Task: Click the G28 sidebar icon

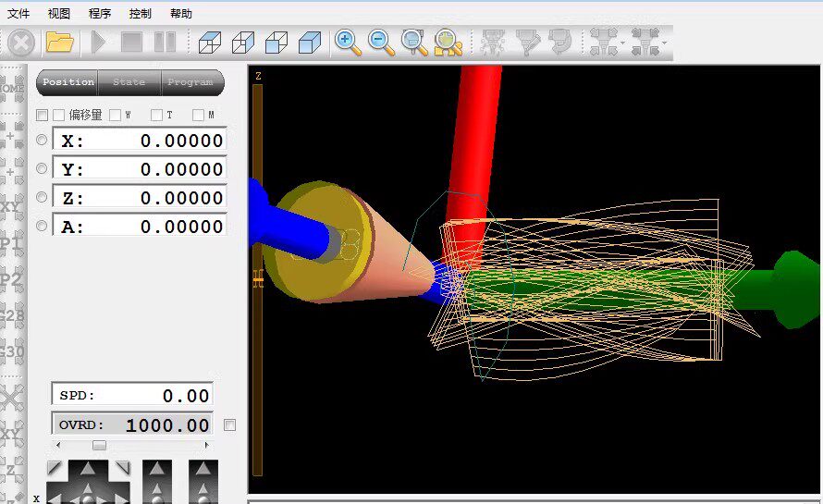Action: tap(13, 316)
